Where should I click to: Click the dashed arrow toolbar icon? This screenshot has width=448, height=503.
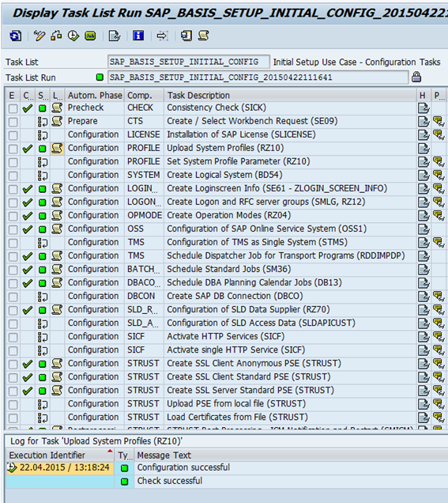(162, 36)
